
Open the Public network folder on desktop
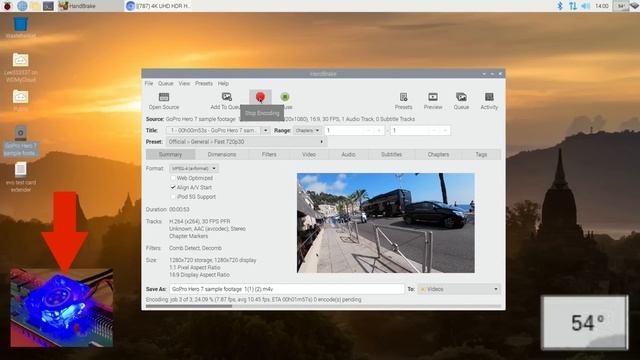tap(20, 100)
